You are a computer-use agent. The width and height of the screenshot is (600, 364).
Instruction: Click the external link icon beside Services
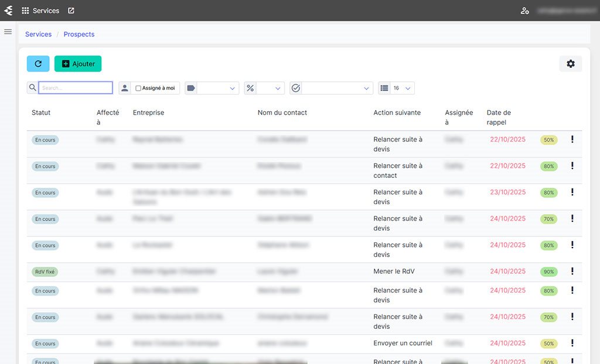(71, 11)
